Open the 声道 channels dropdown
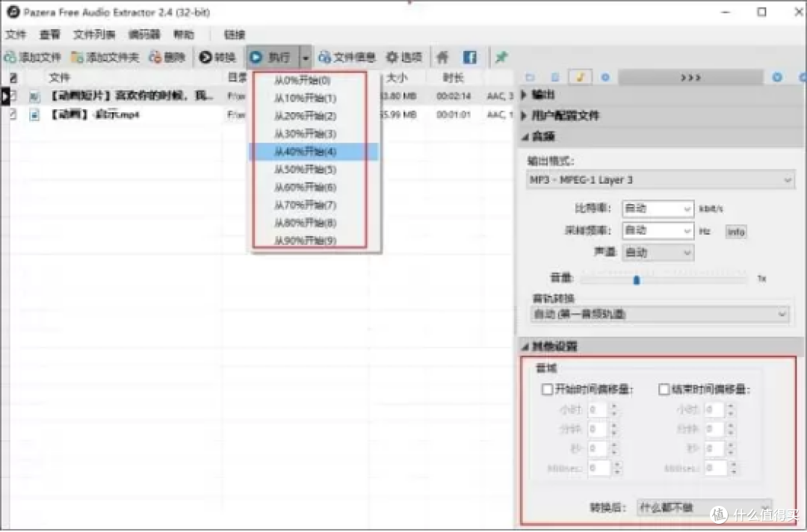Viewport: 807px width, 532px height. click(658, 253)
